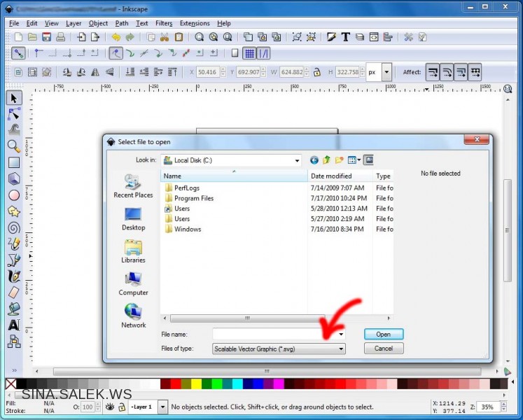Image resolution: width=523 pixels, height=420 pixels.
Task: Open Files of type dropdown
Action: tap(279, 349)
